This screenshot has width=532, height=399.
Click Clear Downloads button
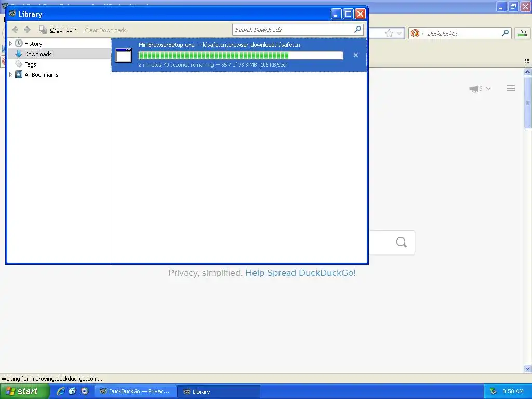coord(105,30)
